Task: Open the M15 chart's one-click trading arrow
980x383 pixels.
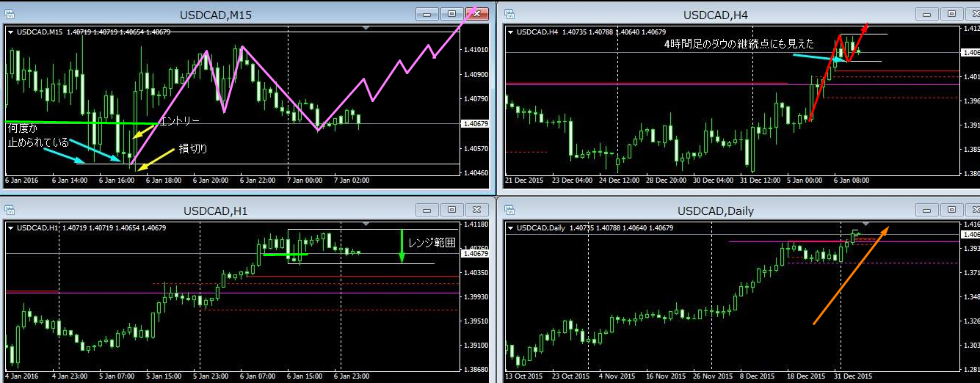Action: [x=11, y=32]
